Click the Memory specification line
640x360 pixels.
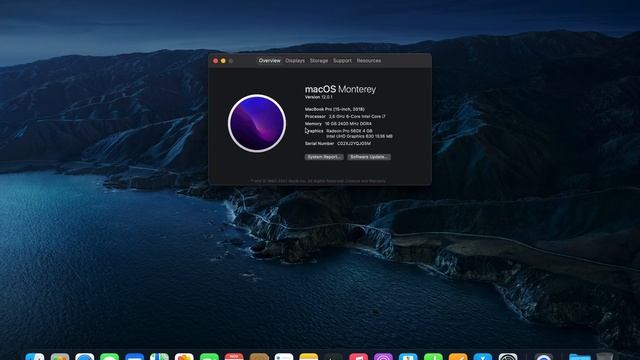click(338, 123)
